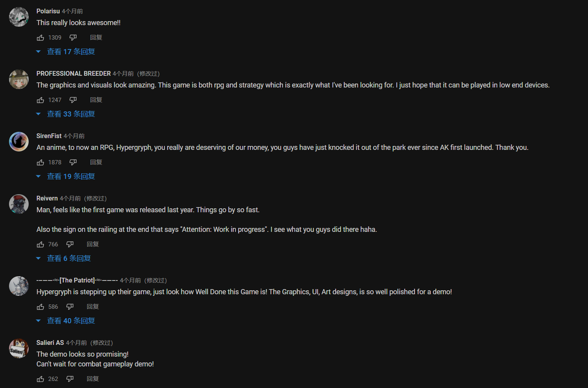Expand 17 replies under Polarisu's comment

[x=66, y=52]
